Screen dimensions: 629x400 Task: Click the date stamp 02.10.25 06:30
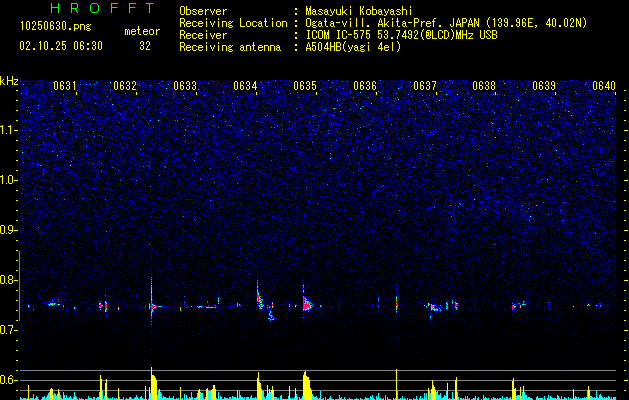pos(61,46)
